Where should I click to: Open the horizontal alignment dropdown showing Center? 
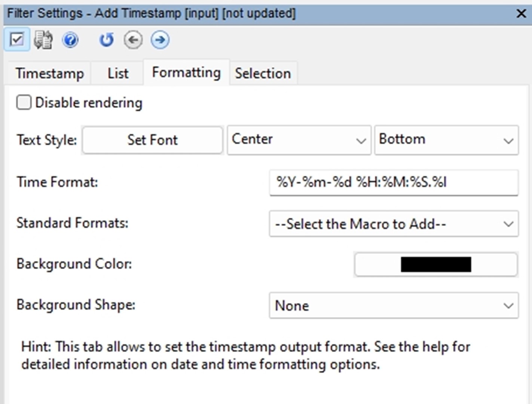[x=298, y=140]
